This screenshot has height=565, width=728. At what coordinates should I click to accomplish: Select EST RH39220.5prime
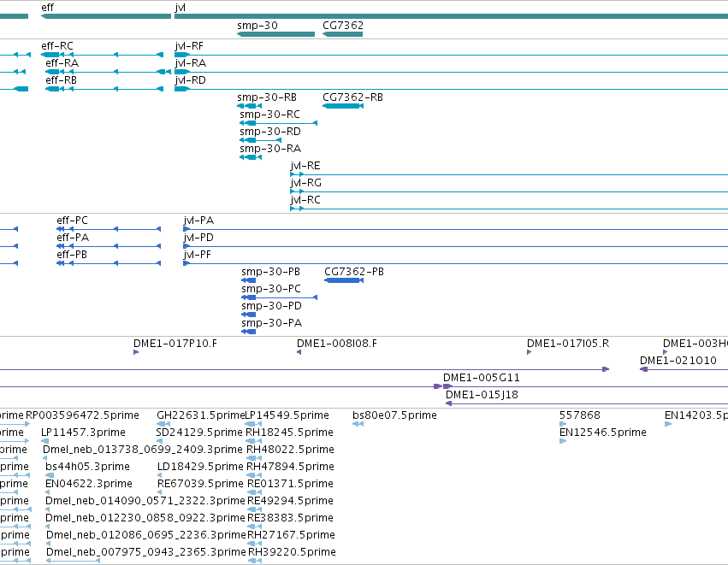pos(292,553)
